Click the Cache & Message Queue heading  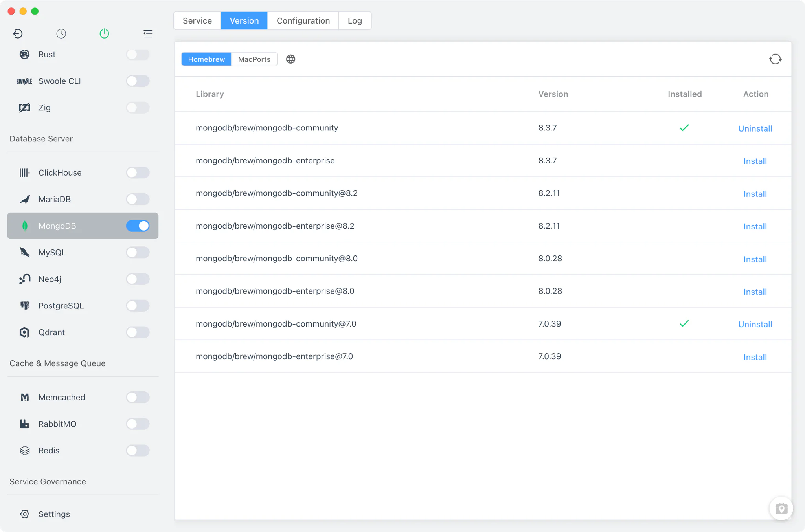coord(57,363)
